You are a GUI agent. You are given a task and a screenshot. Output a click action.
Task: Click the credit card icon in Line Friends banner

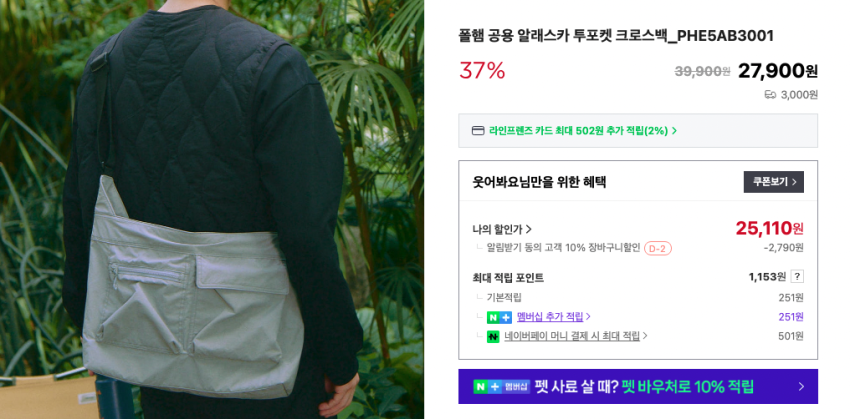pyautogui.click(x=478, y=131)
